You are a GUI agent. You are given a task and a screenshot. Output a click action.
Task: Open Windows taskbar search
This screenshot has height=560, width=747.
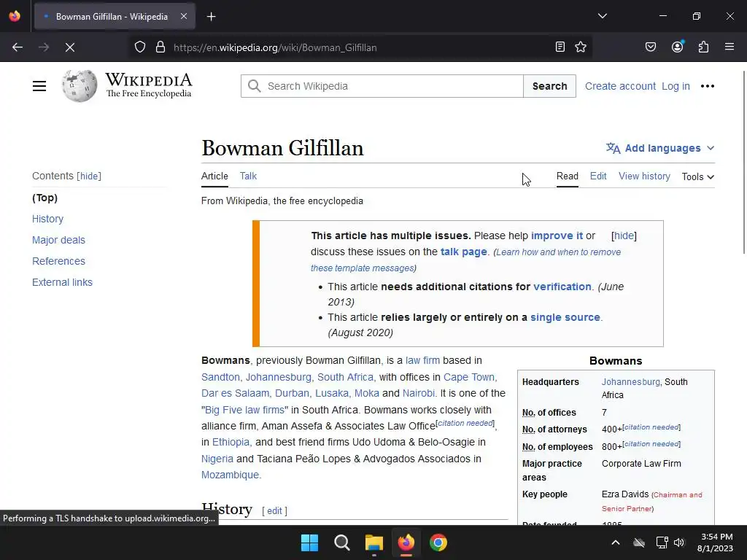pyautogui.click(x=341, y=542)
